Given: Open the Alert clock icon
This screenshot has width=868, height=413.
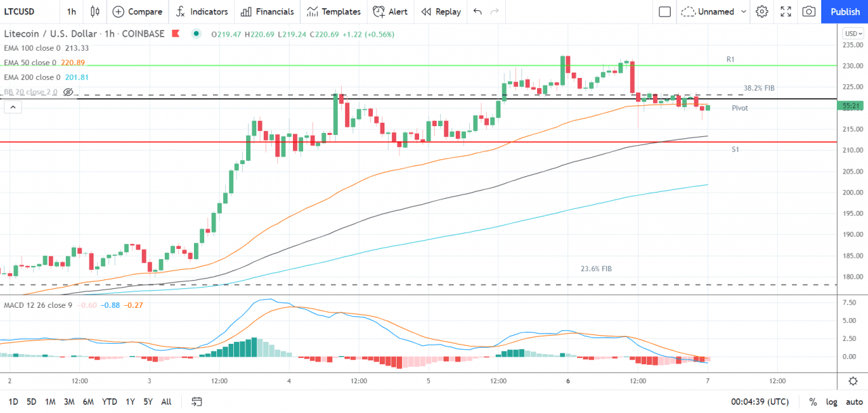Looking at the screenshot, I should 391,12.
